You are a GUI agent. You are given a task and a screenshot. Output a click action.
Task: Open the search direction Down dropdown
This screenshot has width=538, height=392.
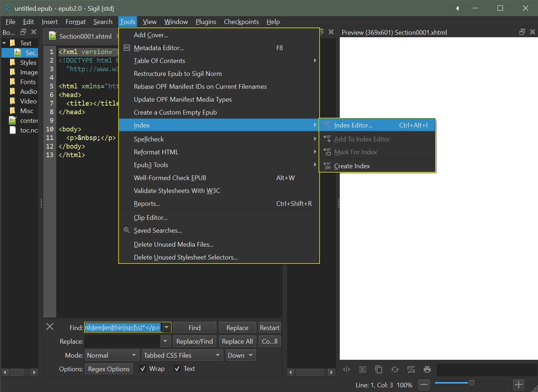pos(240,355)
